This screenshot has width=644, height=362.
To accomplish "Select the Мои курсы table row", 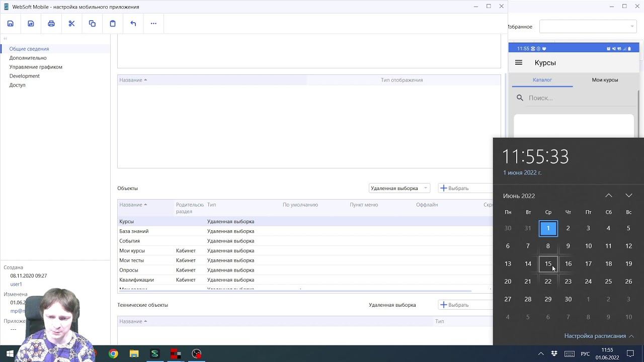I will [305, 250].
